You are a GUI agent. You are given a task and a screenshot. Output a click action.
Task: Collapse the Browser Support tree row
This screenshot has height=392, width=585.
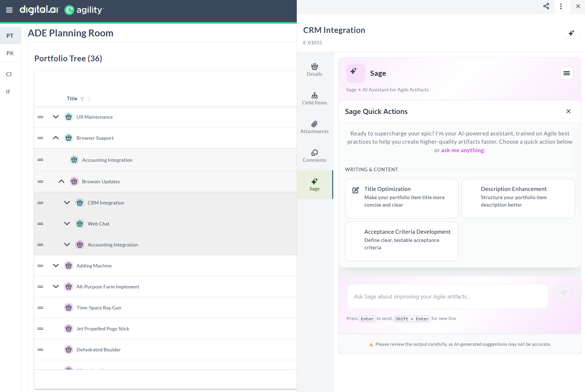coord(56,138)
